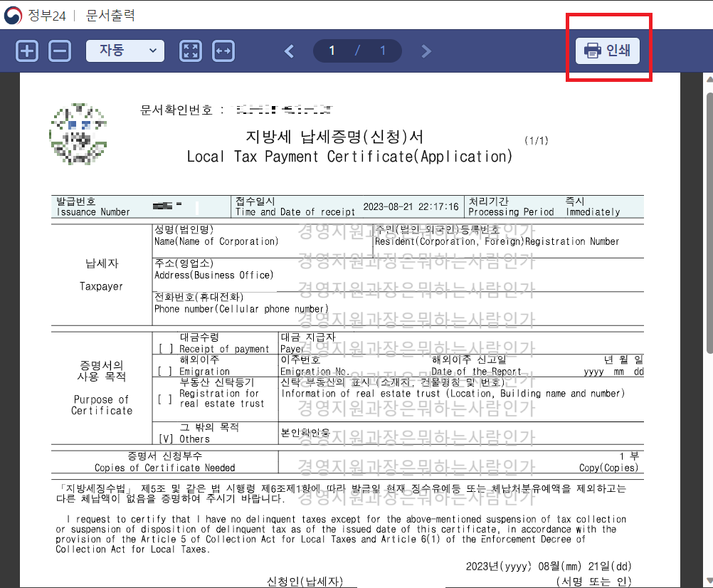Click the fit-to-width icon
The image size is (713, 588).
pyautogui.click(x=223, y=51)
